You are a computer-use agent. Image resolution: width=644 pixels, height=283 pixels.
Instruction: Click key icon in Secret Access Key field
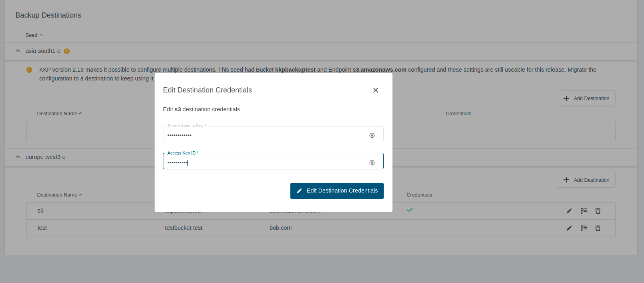(x=372, y=136)
